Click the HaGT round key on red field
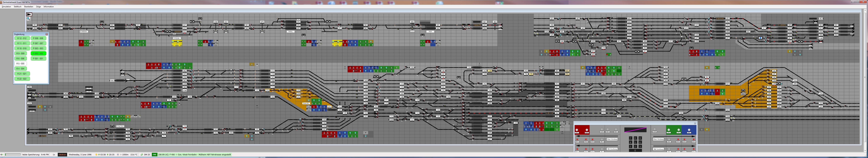The image size is (868, 158). tap(587, 130)
